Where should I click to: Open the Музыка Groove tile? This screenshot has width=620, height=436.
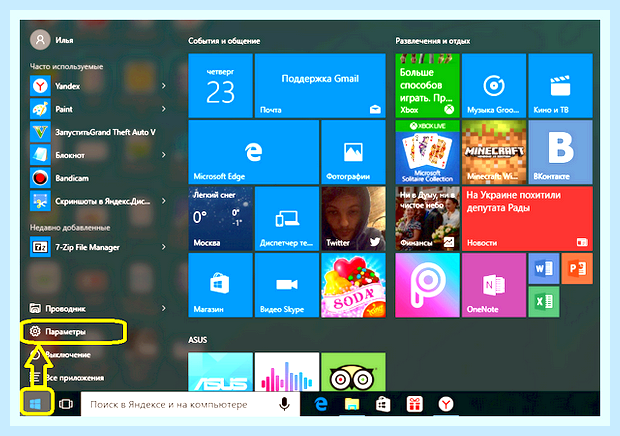[x=494, y=86]
